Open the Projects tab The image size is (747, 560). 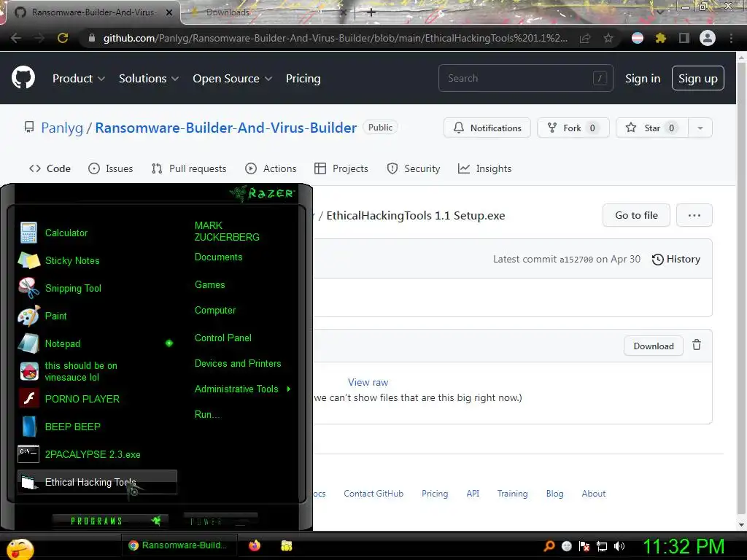[x=341, y=168]
